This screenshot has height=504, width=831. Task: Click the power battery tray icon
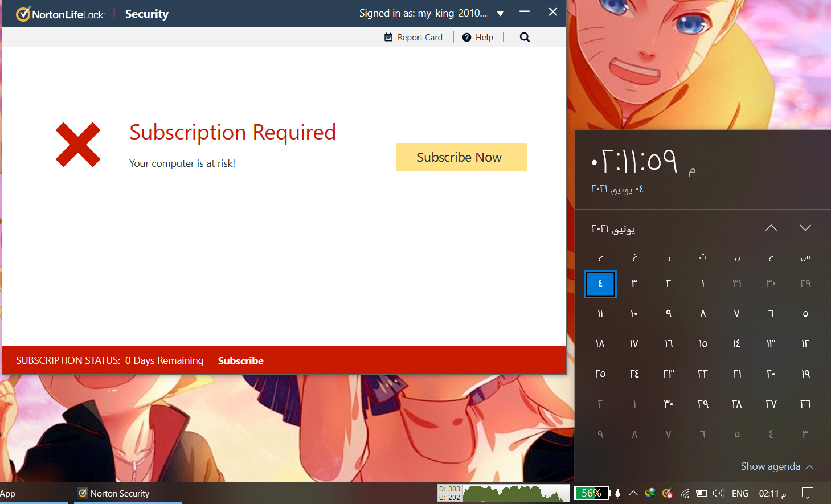pyautogui.click(x=702, y=493)
